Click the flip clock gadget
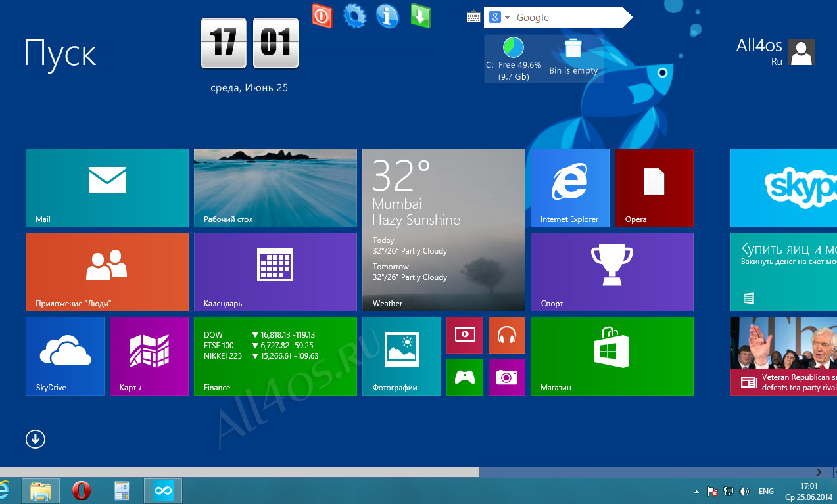837x504 pixels. pyautogui.click(x=249, y=43)
